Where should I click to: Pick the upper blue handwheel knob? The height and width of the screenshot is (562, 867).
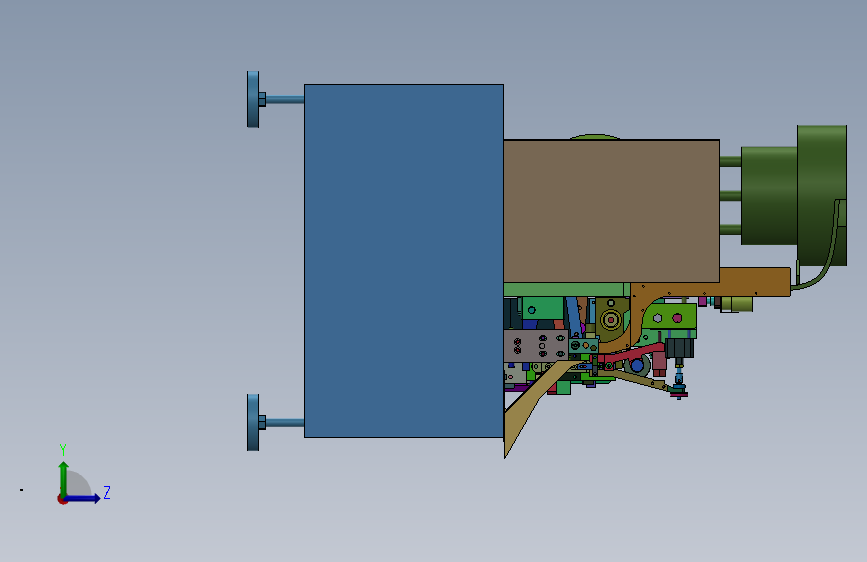point(253,99)
